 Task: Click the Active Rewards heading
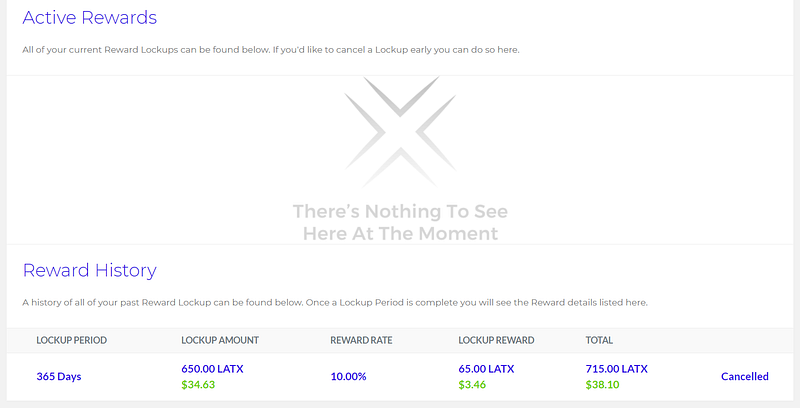click(89, 17)
